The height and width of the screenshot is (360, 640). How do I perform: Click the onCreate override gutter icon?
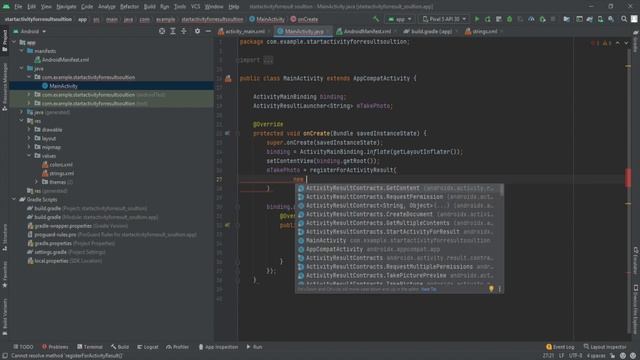pyautogui.click(x=227, y=133)
